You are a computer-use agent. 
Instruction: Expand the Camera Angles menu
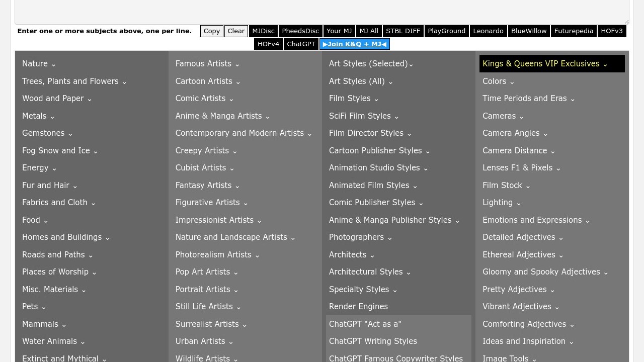coord(515,133)
